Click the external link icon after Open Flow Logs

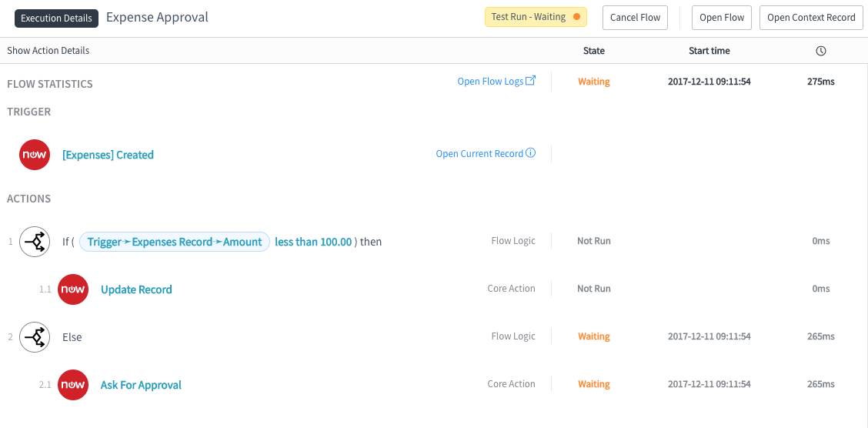(530, 81)
